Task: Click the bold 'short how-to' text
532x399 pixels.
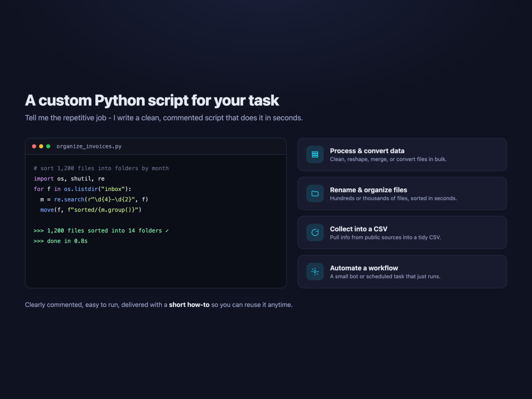Action: click(x=189, y=305)
